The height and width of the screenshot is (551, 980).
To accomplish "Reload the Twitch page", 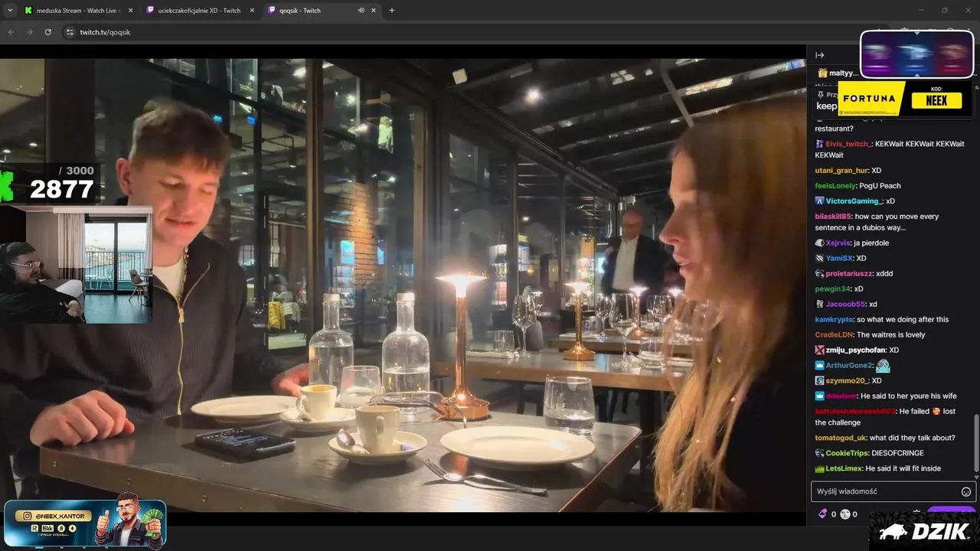I will point(48,32).
